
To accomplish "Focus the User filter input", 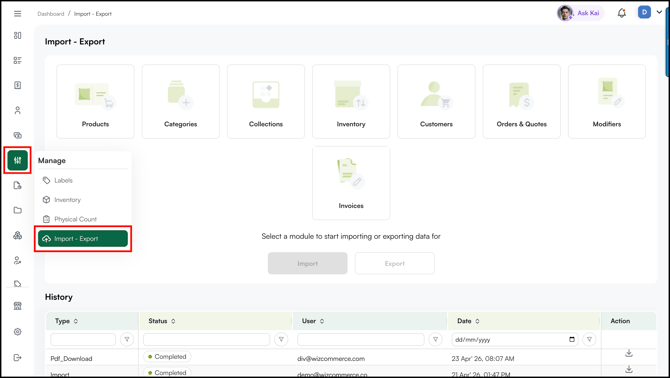I will click(x=361, y=340).
